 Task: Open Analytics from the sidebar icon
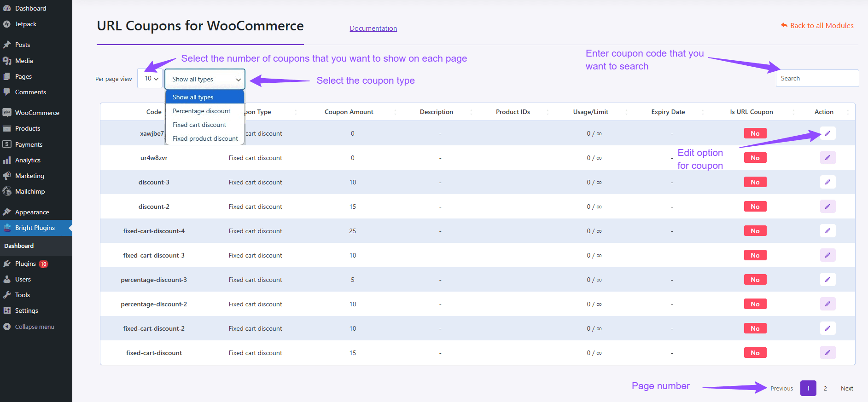click(7, 160)
